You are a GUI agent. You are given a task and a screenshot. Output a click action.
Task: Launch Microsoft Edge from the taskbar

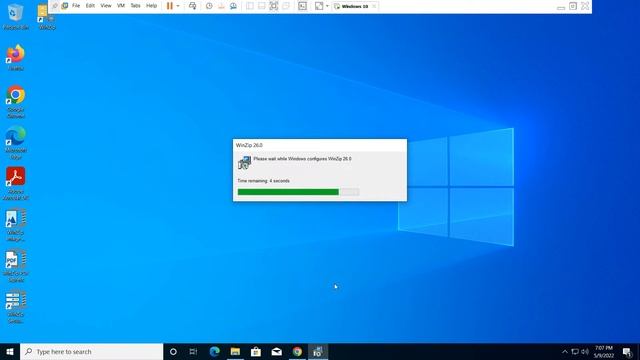[214, 351]
